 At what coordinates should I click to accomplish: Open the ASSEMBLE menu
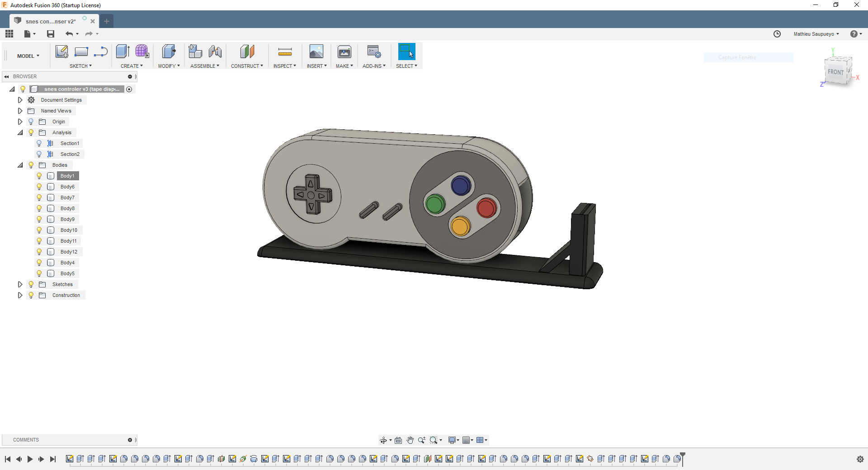pyautogui.click(x=205, y=66)
